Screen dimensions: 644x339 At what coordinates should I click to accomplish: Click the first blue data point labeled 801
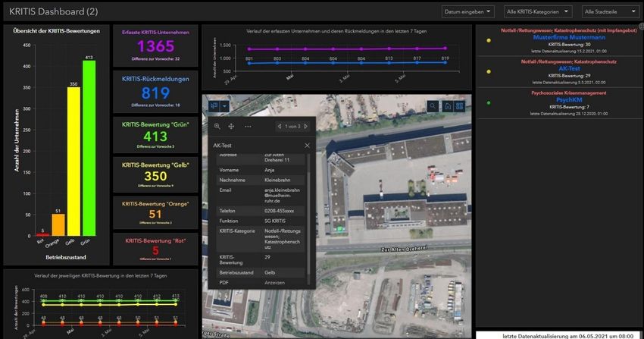click(x=249, y=63)
